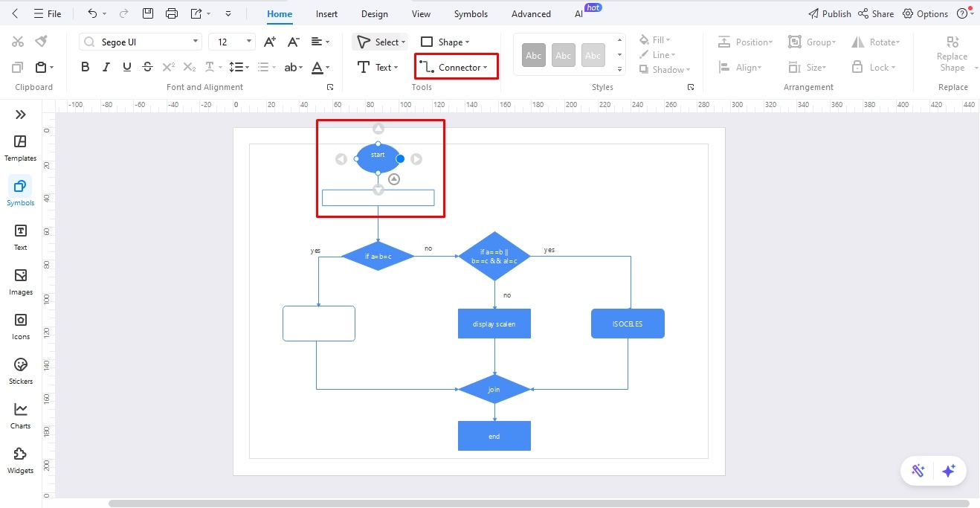The image size is (980, 508).
Task: Click the Text tool button
Action: pos(378,67)
